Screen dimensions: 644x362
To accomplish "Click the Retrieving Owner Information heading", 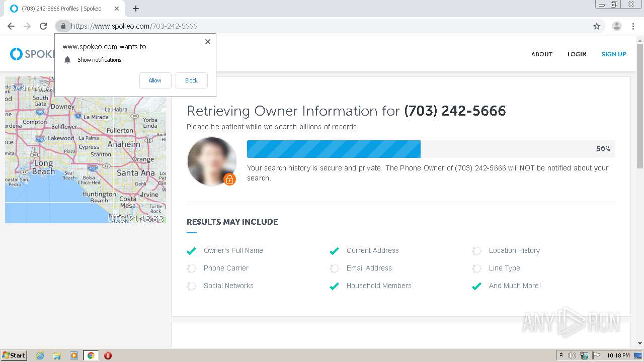I will pos(346,111).
